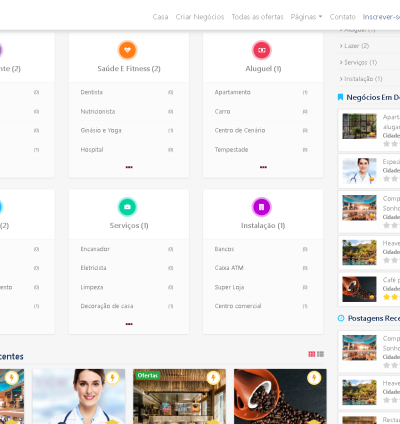Select Bancos subcategory

click(224, 249)
